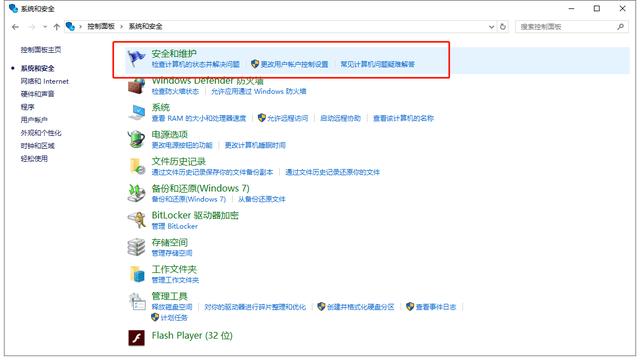This screenshot has width=640, height=360.
Task: Open the Flash Player (32 位) heading
Action: [192, 336]
